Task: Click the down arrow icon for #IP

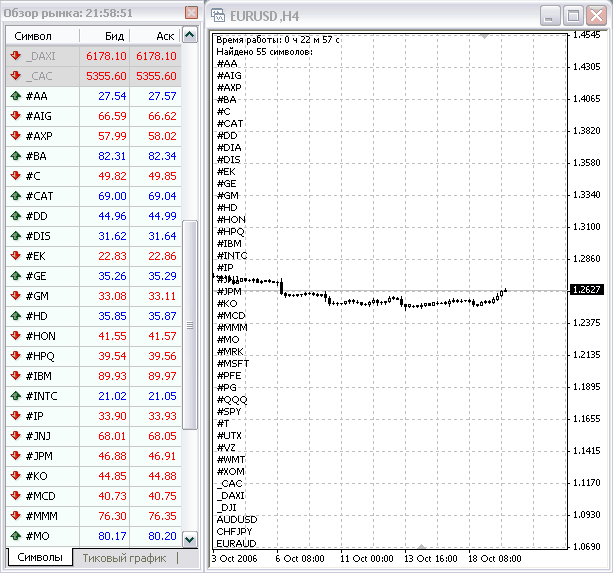Action: point(16,415)
